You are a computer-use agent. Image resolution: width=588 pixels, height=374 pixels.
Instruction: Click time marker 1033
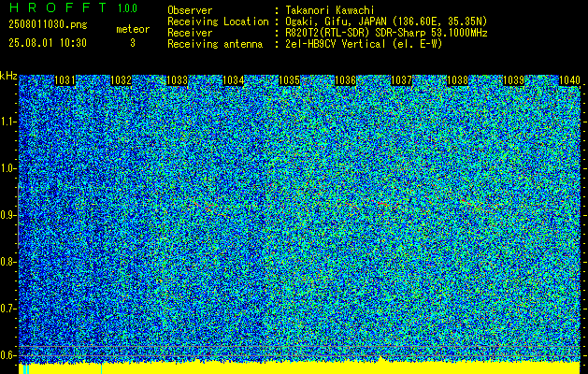pos(177,80)
